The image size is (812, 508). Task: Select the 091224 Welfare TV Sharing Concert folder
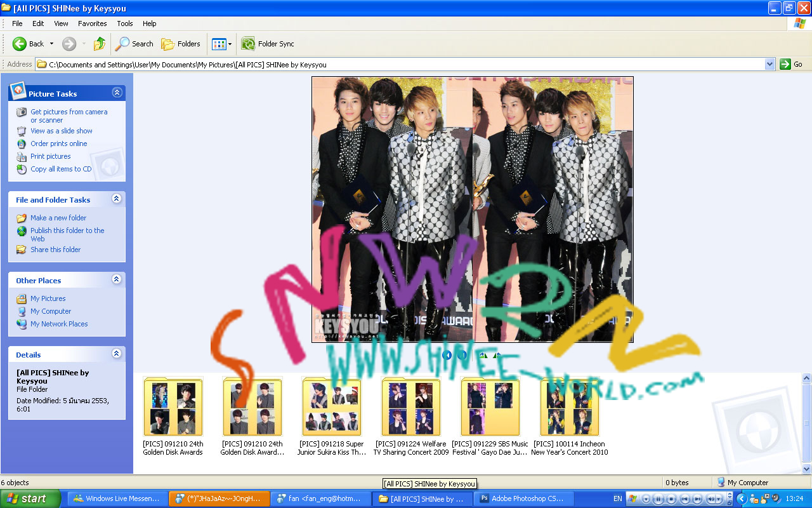pos(411,416)
